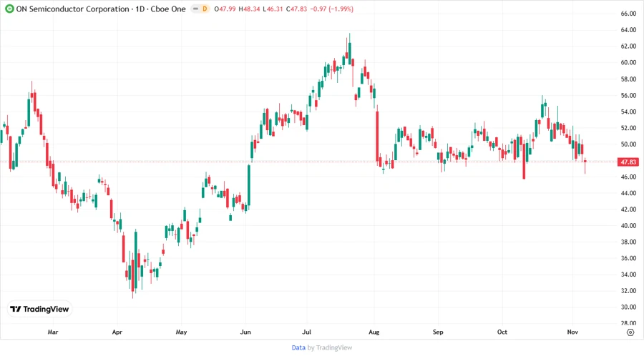Click the Mar label on time axis

click(53, 332)
